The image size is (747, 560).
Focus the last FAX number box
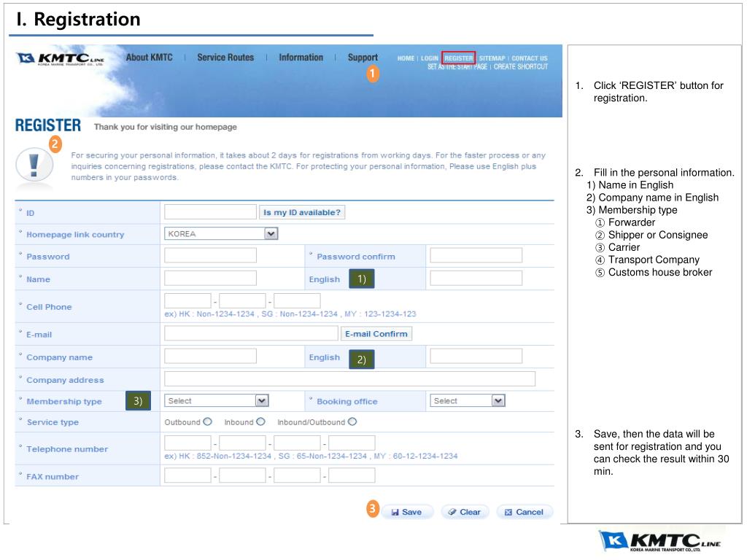coord(352,475)
